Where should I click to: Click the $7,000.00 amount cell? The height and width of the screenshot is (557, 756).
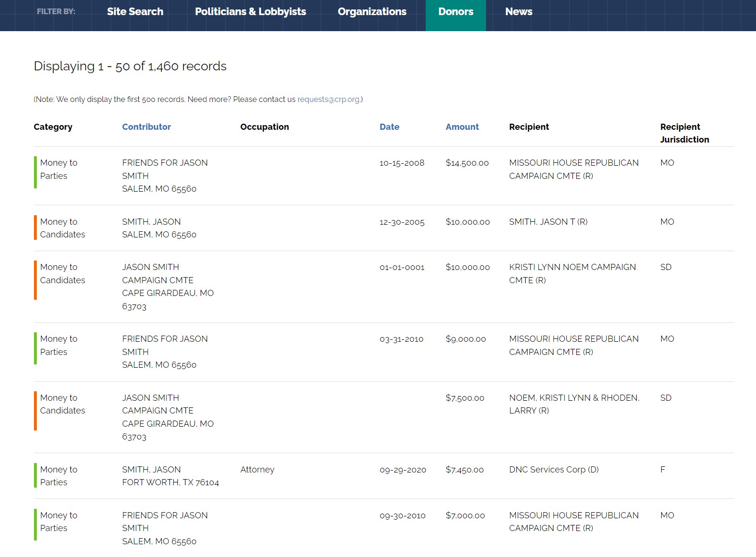pos(465,515)
